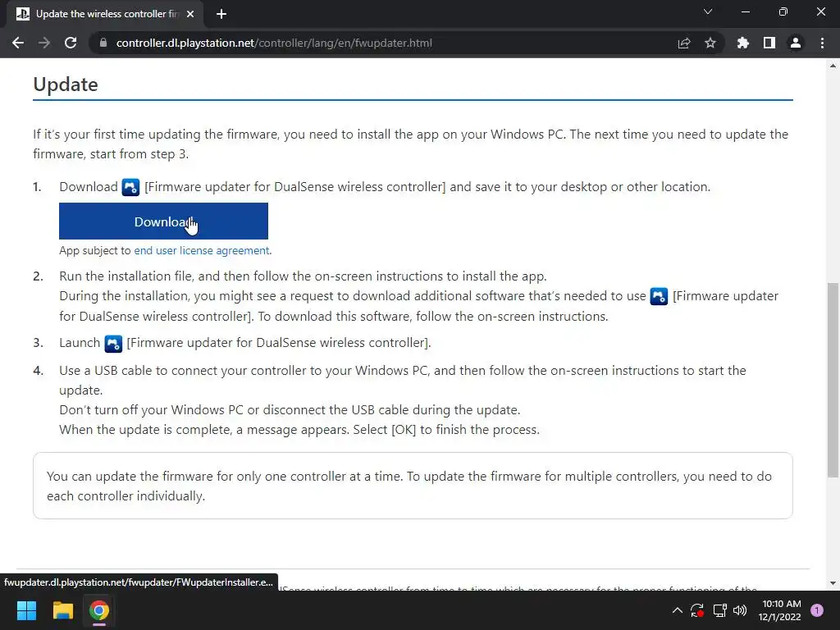Share this page via share icon
Viewport: 840px width, 630px height.
point(684,43)
